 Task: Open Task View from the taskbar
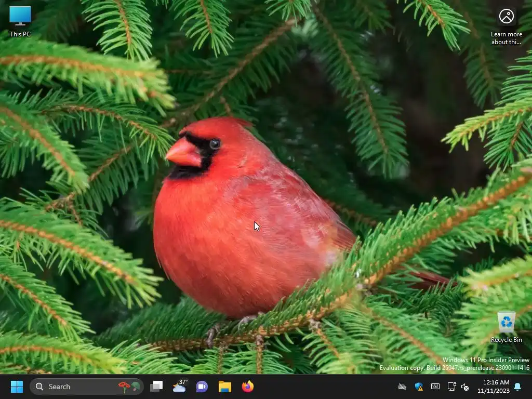pos(156,387)
